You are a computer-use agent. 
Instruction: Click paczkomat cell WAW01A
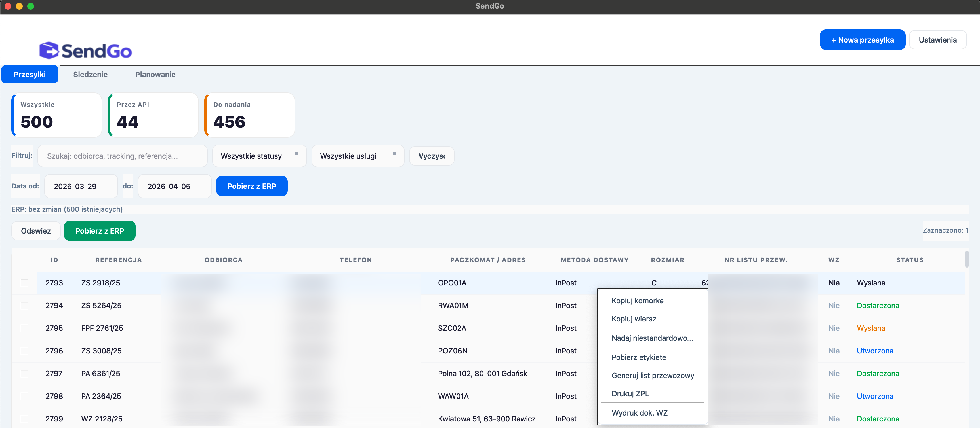coord(453,397)
